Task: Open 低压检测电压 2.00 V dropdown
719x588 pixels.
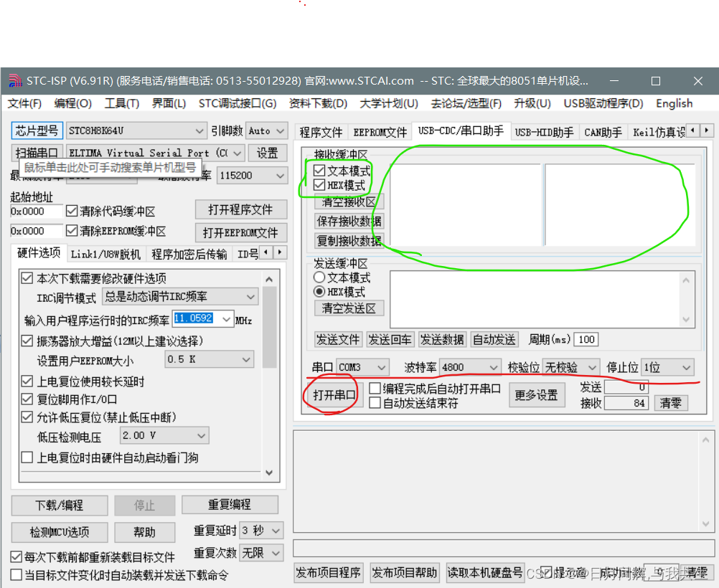Action: pyautogui.click(x=164, y=435)
